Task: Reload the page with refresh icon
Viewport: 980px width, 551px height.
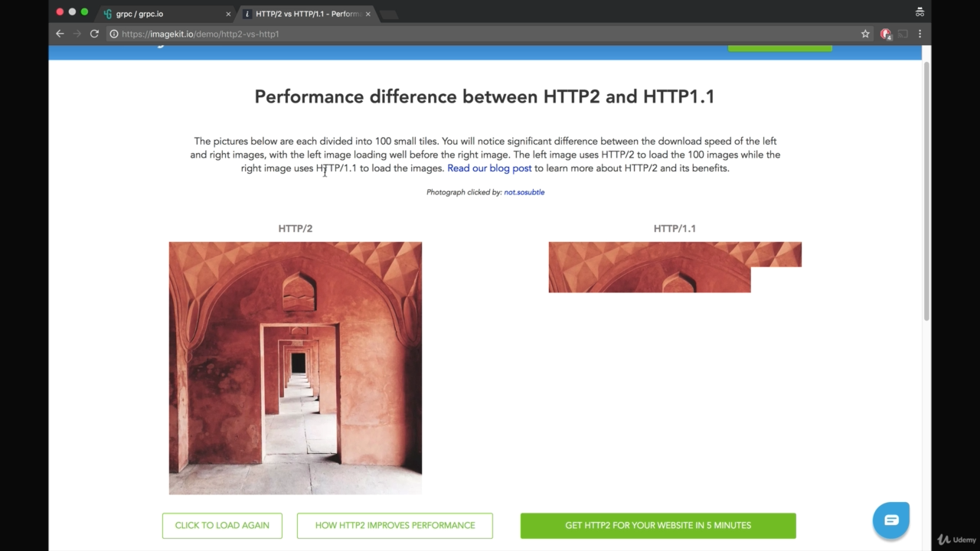Action: point(94,34)
